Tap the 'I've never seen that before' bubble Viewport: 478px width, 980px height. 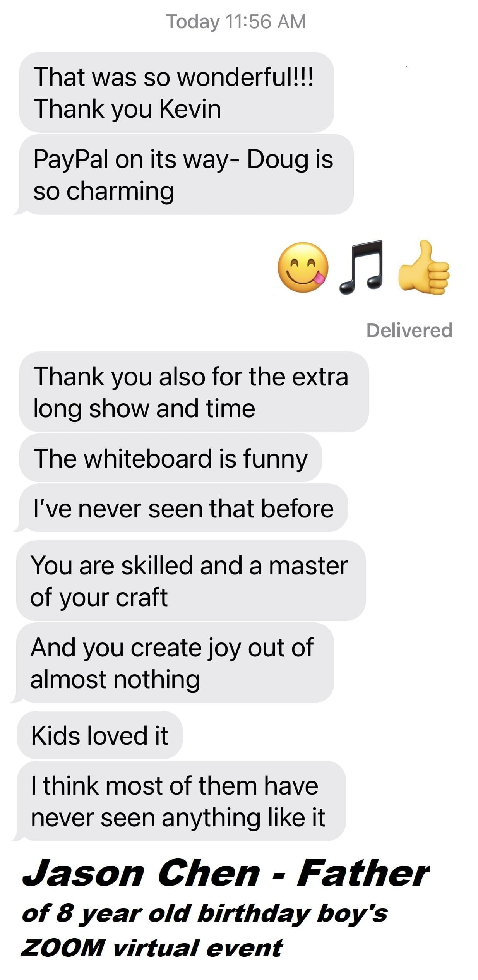click(180, 508)
